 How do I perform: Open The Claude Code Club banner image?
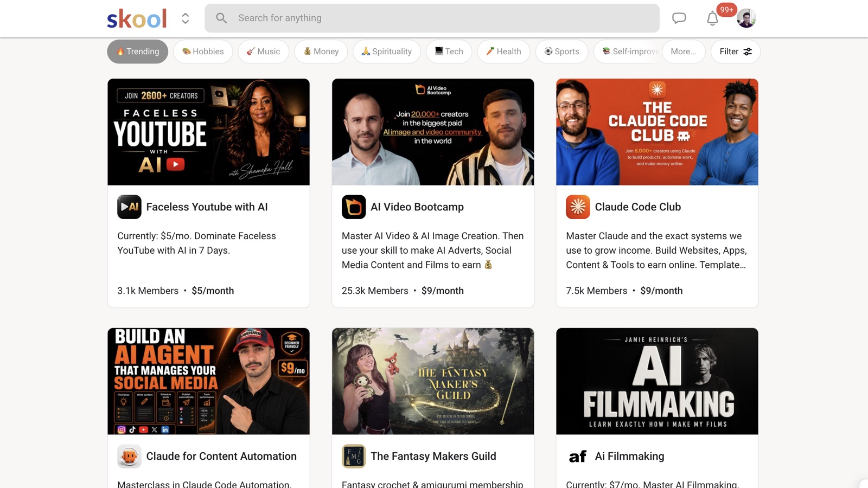[657, 132]
